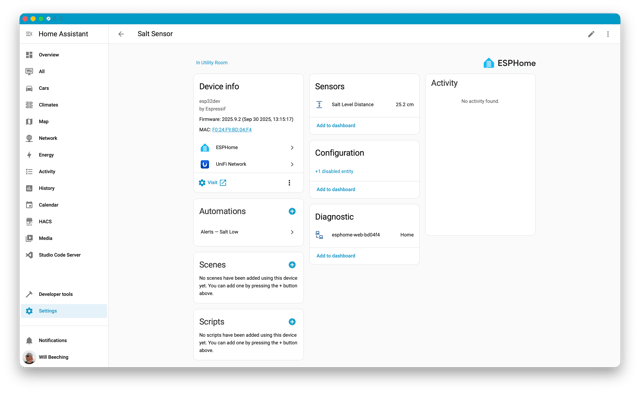Click Add to dashboard under Sensors
Image resolution: width=640 pixels, height=393 pixels.
point(336,125)
